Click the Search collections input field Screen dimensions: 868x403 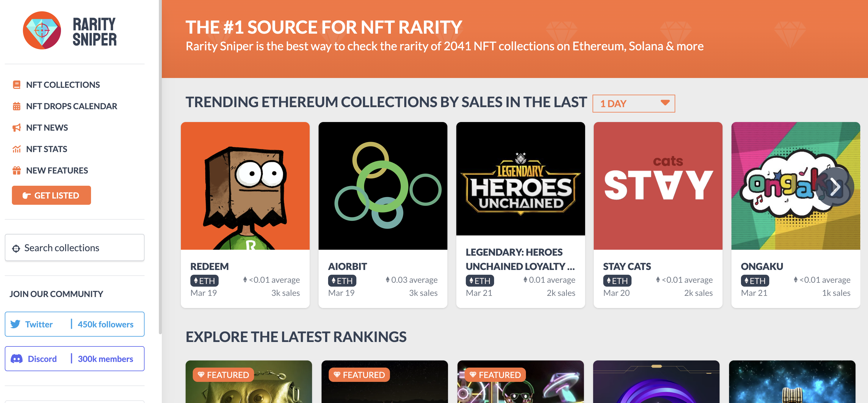point(74,248)
